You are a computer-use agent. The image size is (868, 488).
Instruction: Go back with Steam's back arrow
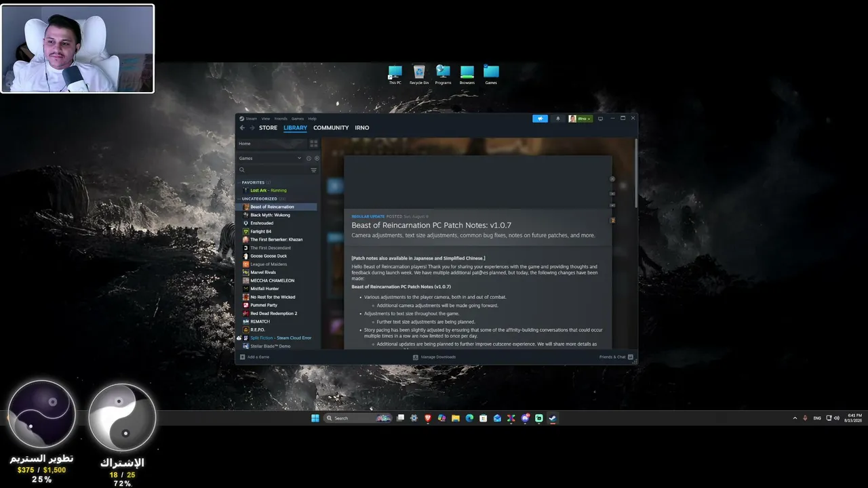242,127
